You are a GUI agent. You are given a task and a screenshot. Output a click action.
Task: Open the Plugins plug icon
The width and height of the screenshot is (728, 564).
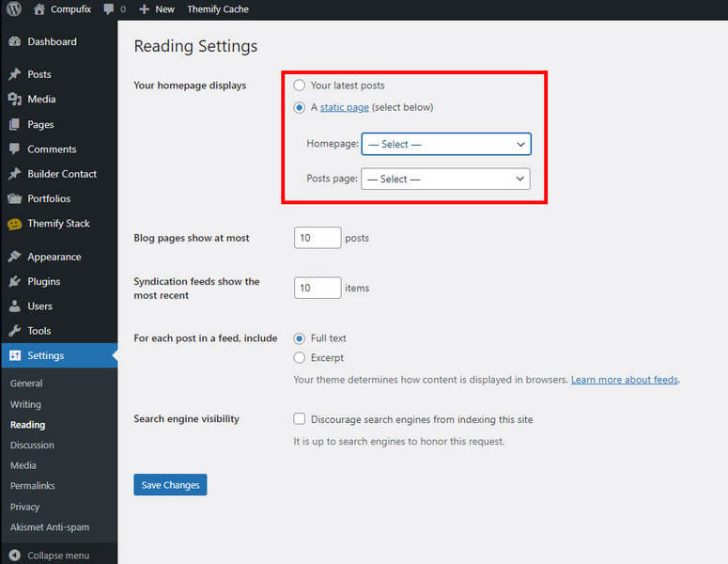pos(14,281)
